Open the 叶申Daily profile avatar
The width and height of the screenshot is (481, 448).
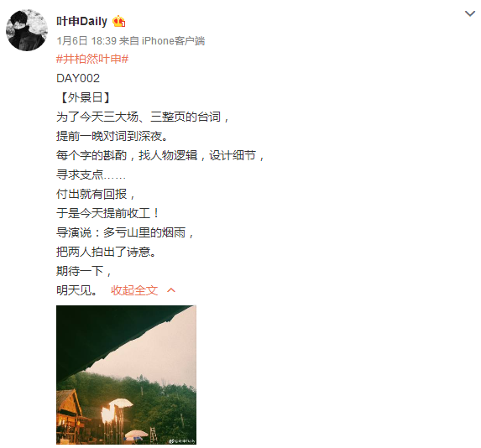click(x=27, y=30)
